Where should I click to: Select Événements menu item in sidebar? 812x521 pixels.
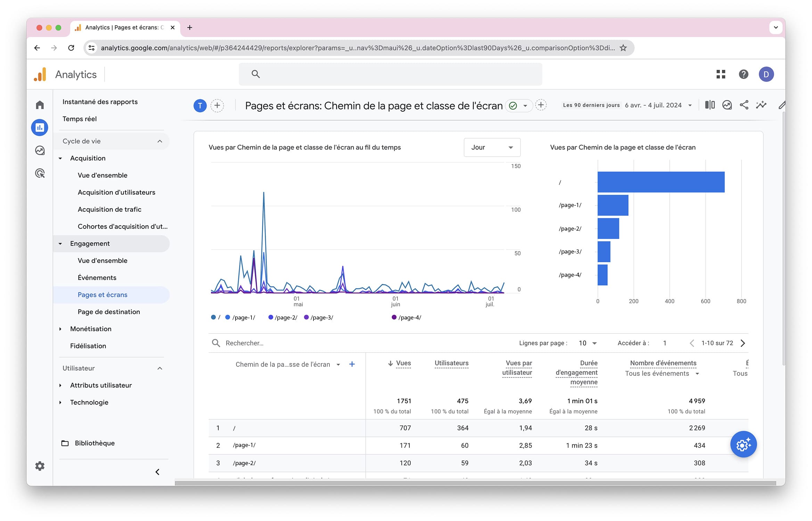click(96, 278)
